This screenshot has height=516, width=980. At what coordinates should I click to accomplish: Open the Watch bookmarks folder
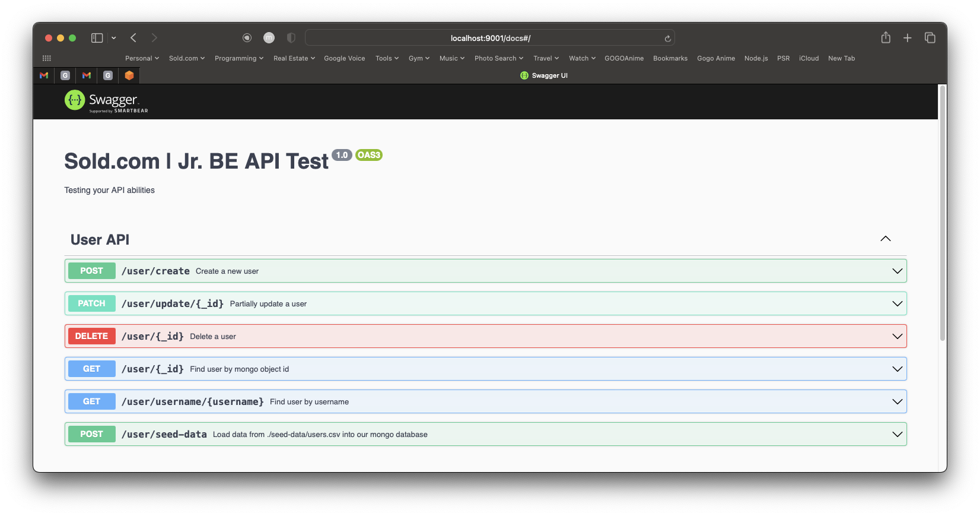pos(582,58)
